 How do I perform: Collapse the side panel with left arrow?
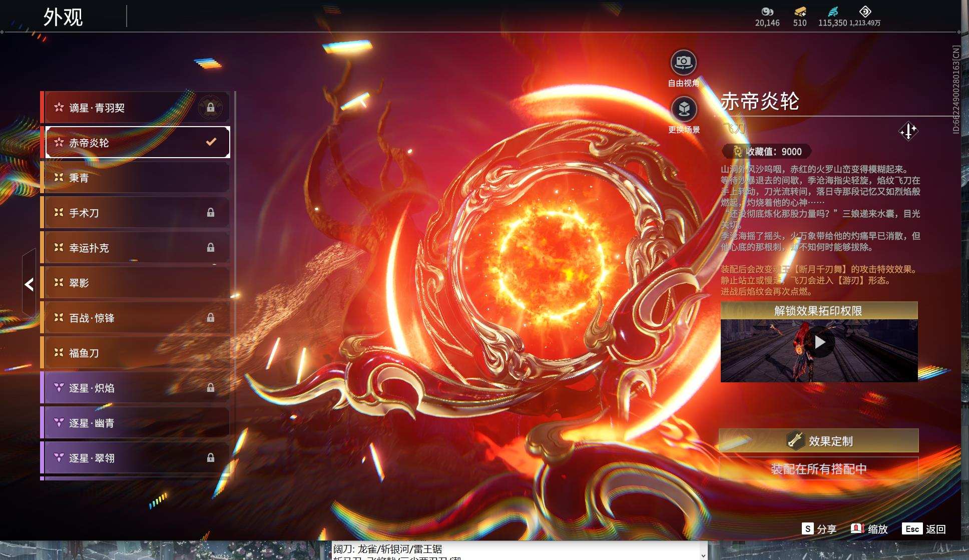click(x=29, y=284)
